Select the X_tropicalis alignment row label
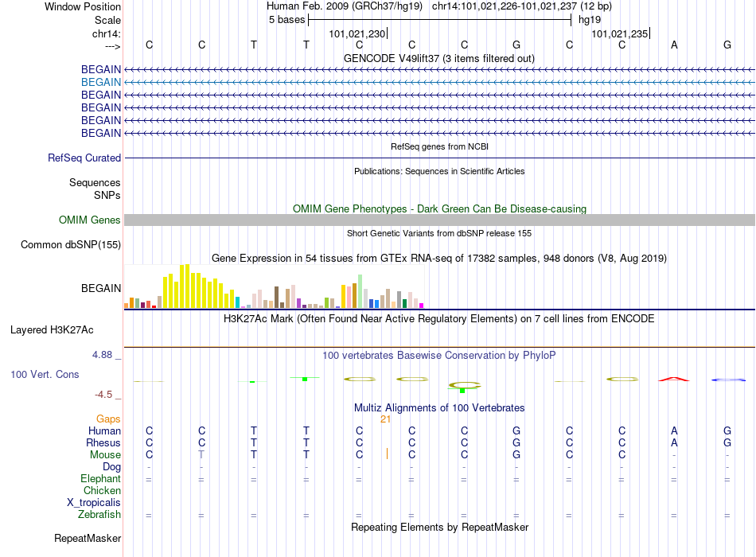756x557 pixels. coord(94,503)
